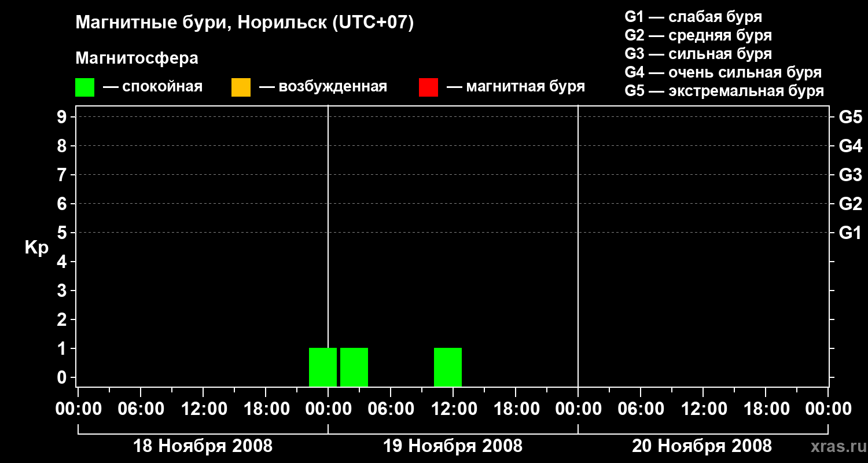Screen dimensions: 868x463
Task: Click the right-axis 'G5' label
Action: [850, 117]
